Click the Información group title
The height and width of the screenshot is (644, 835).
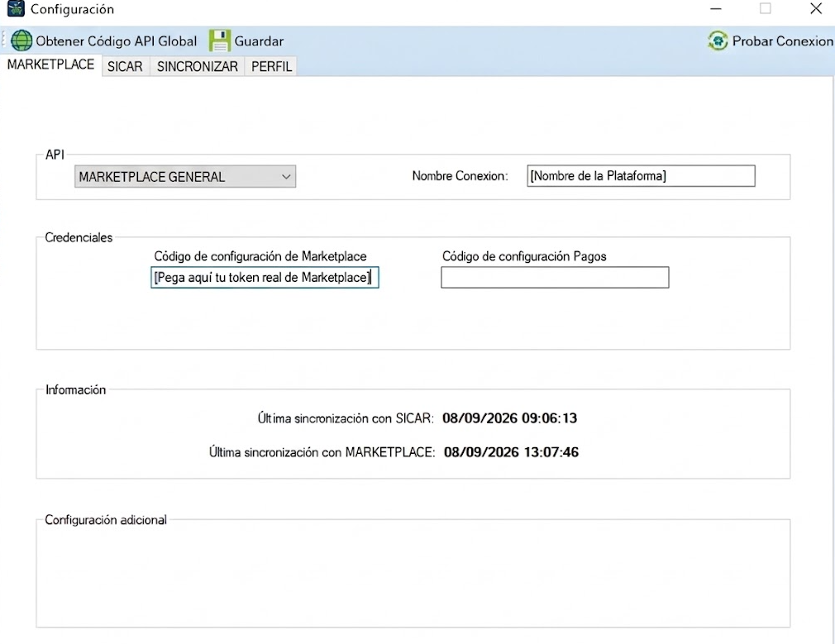[75, 390]
